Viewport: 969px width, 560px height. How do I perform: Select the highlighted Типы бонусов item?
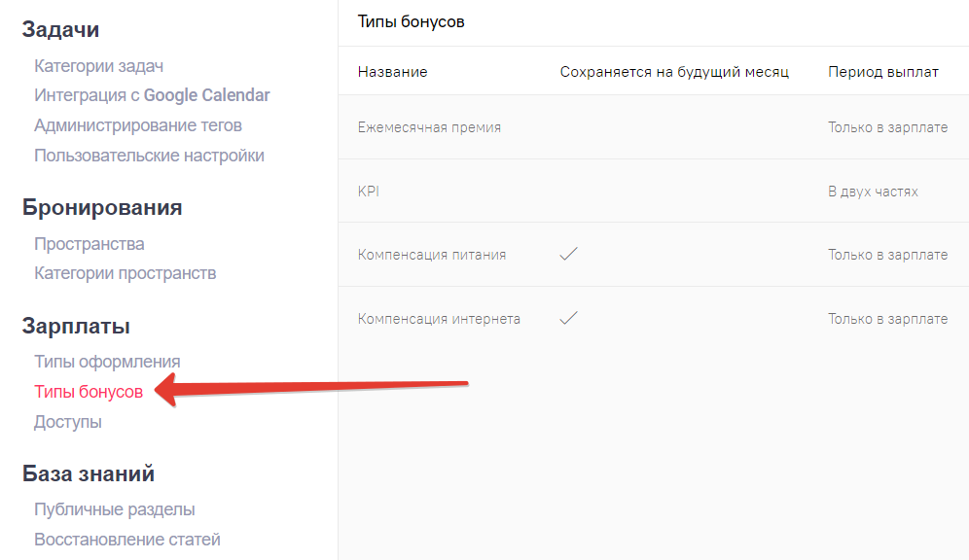click(x=89, y=392)
